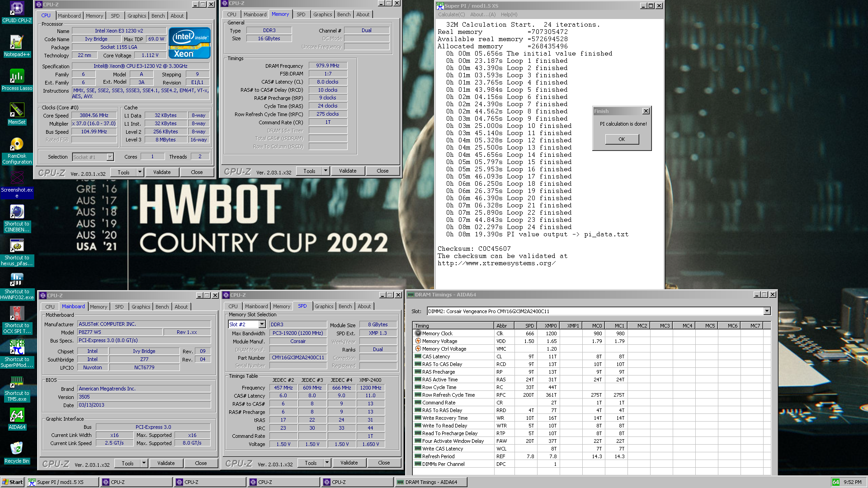Click DRAM Timings window title icon
868x488 pixels.
point(410,295)
